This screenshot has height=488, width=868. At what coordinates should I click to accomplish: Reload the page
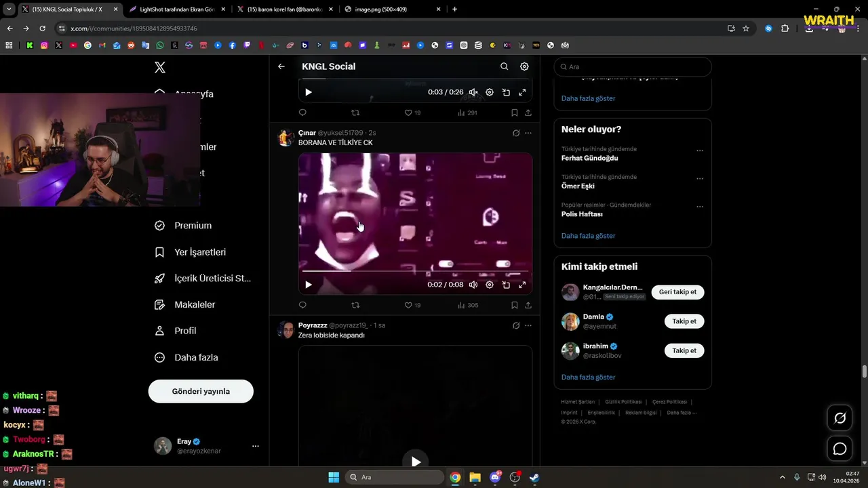[42, 28]
